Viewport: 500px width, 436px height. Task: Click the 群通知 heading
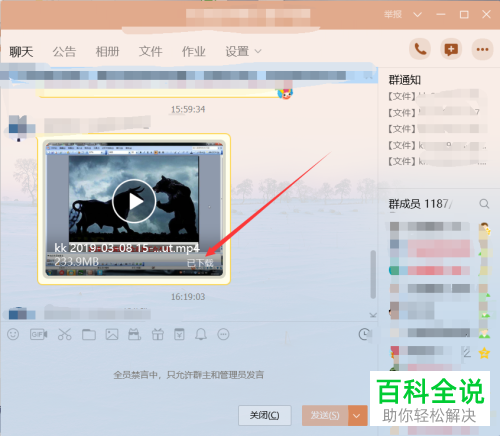pyautogui.click(x=405, y=80)
